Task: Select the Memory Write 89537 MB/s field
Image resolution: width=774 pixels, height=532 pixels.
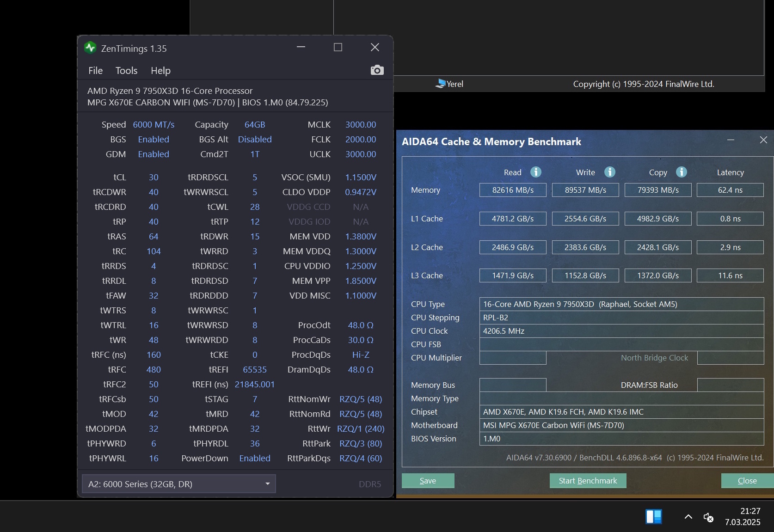Action: point(585,190)
